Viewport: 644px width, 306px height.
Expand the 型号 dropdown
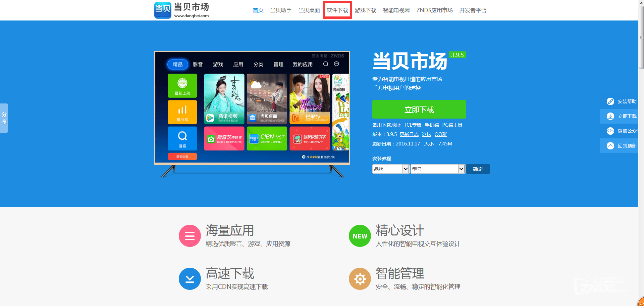pyautogui.click(x=438, y=169)
